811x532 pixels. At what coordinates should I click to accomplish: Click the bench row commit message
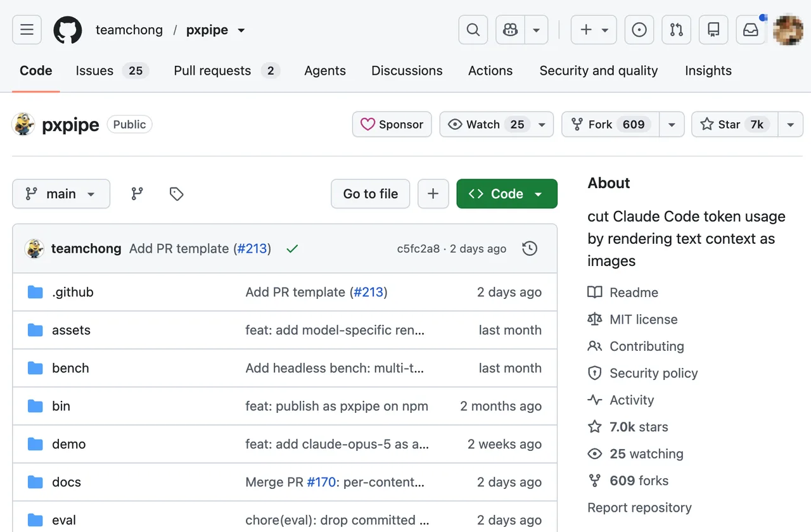335,368
